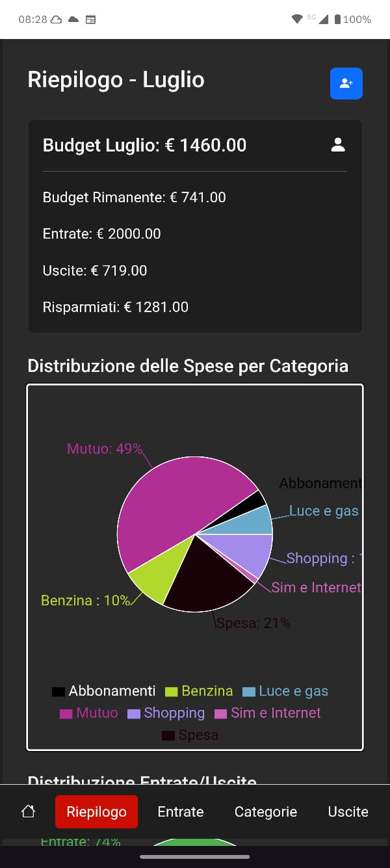Tap the calendar icon in status bar
The image size is (390, 868).
point(91,20)
